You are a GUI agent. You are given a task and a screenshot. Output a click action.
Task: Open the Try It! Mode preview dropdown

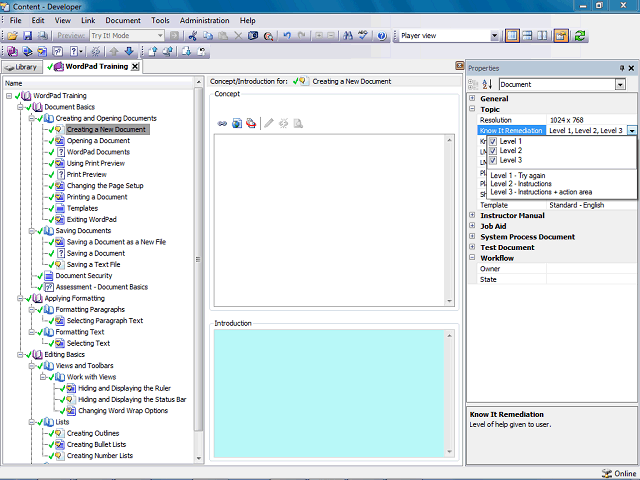[x=160, y=36]
